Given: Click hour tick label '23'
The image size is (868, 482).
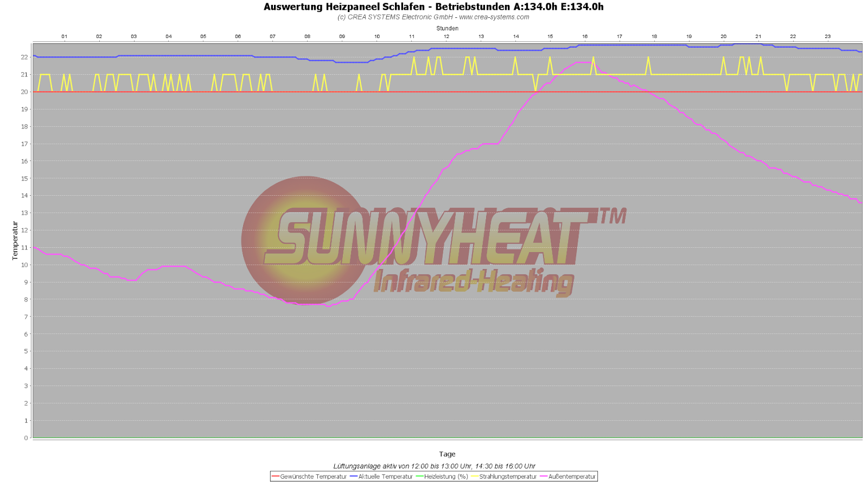Looking at the screenshot, I should (828, 36).
